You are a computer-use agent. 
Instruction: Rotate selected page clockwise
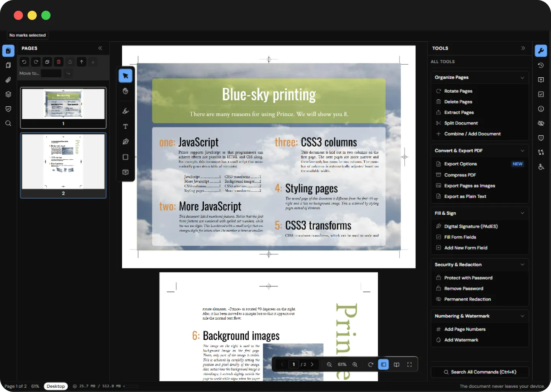[x=36, y=62]
